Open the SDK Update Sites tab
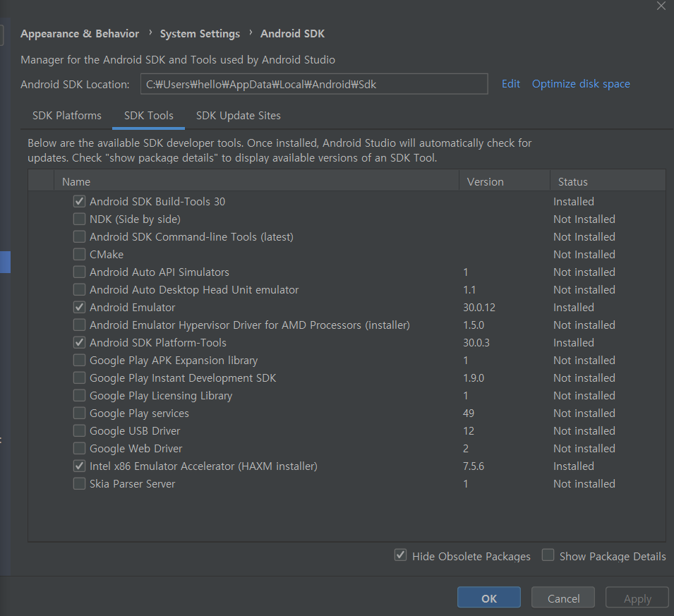The image size is (674, 616). (238, 116)
